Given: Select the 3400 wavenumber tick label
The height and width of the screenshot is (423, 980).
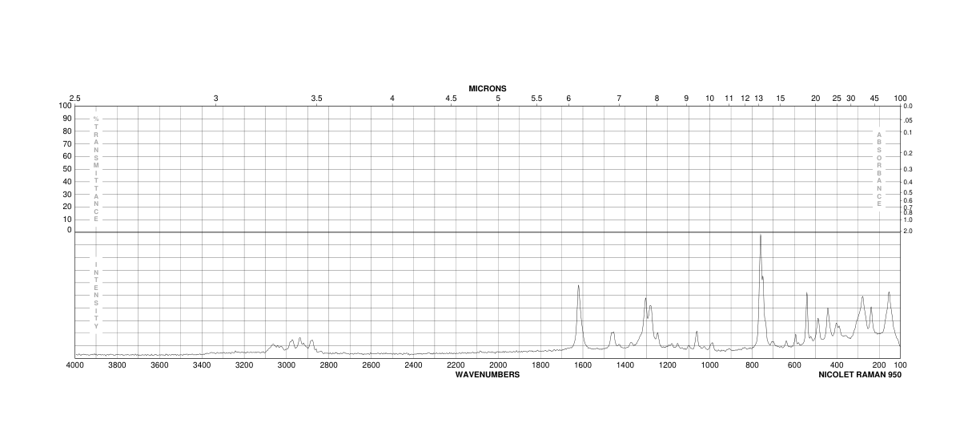Looking at the screenshot, I should click(x=202, y=365).
